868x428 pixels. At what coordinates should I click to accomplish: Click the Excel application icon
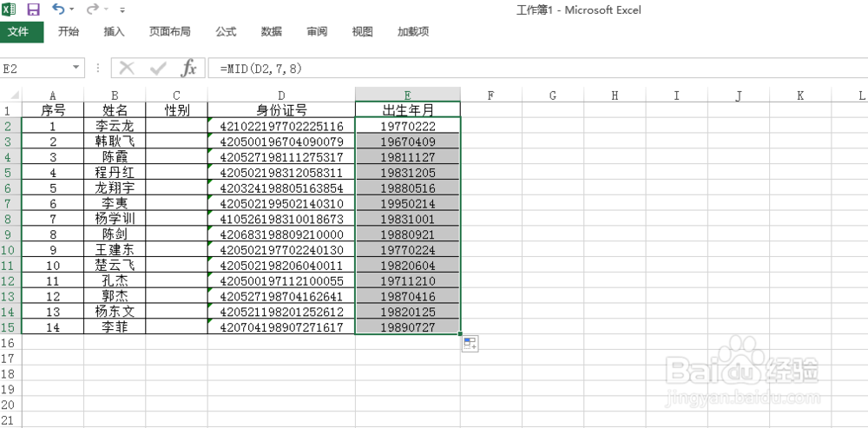pyautogui.click(x=10, y=9)
